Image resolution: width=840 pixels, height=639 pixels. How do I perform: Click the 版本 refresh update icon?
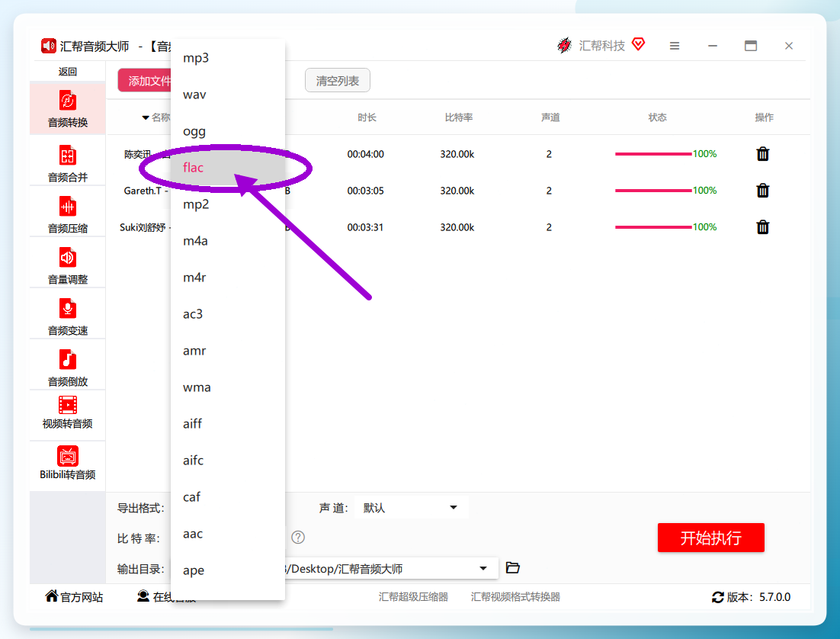coord(718,597)
